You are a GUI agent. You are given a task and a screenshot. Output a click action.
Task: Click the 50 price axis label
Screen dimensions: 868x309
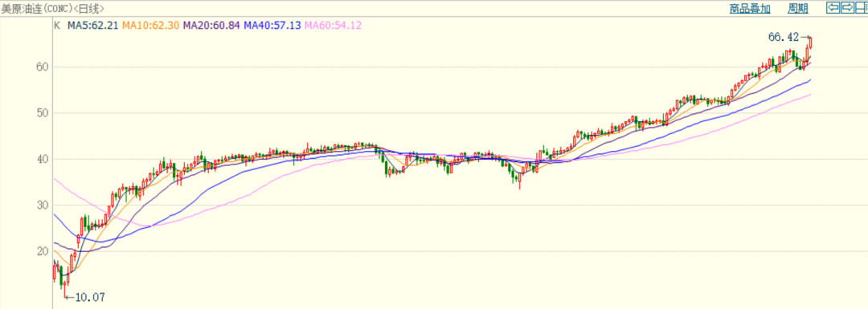tap(43, 113)
